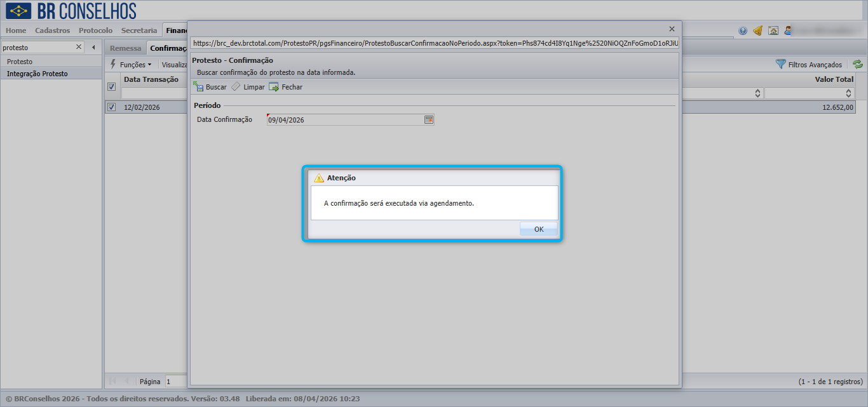868x407 pixels.
Task: Refresh the grid with green arrows icon
Action: (x=858, y=64)
